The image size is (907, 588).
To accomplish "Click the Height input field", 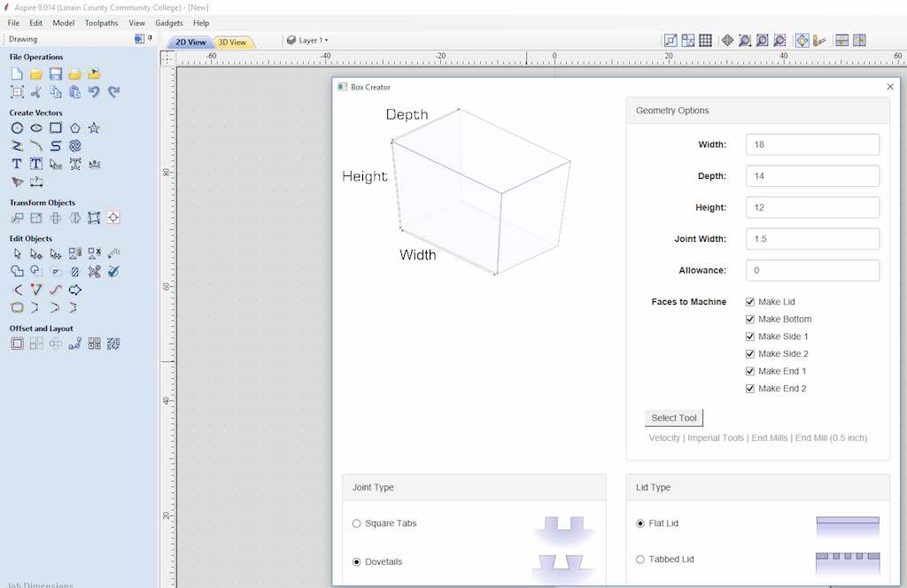I will point(813,207).
